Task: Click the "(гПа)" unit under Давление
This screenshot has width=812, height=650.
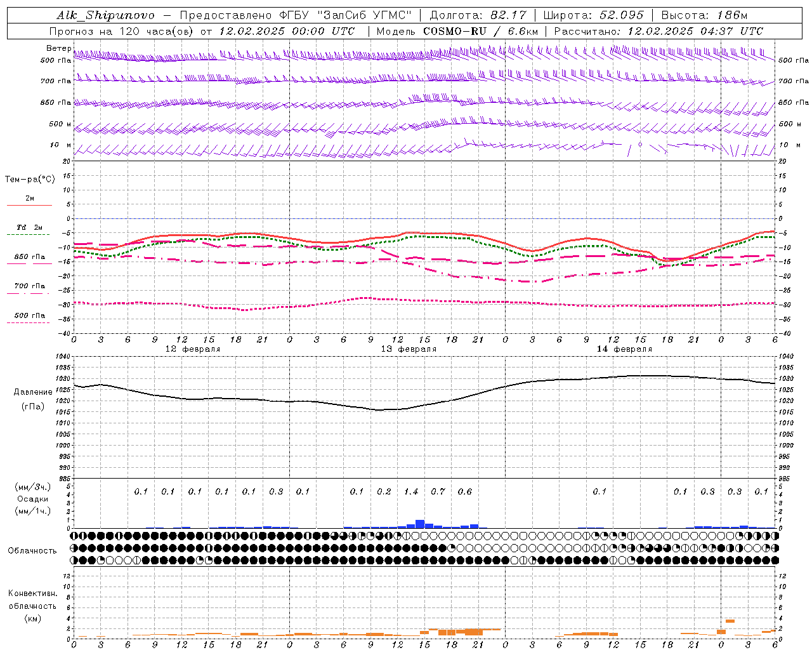Action: pyautogui.click(x=33, y=406)
